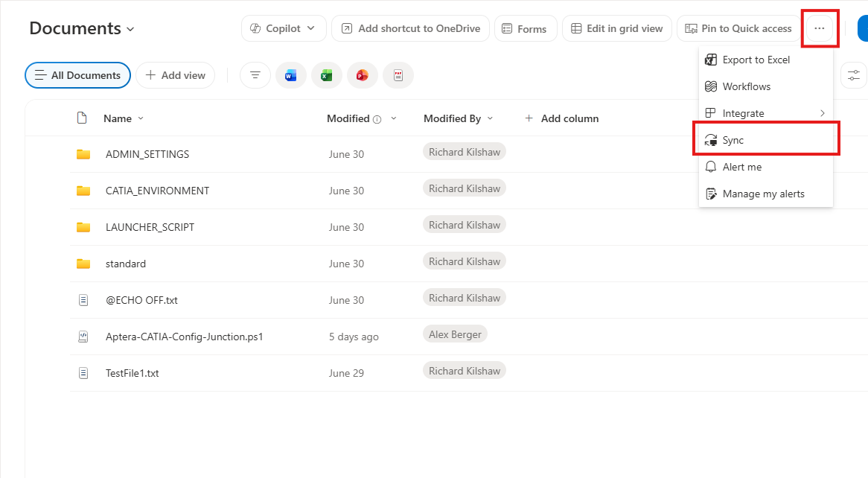Select Alert me option

765,167
